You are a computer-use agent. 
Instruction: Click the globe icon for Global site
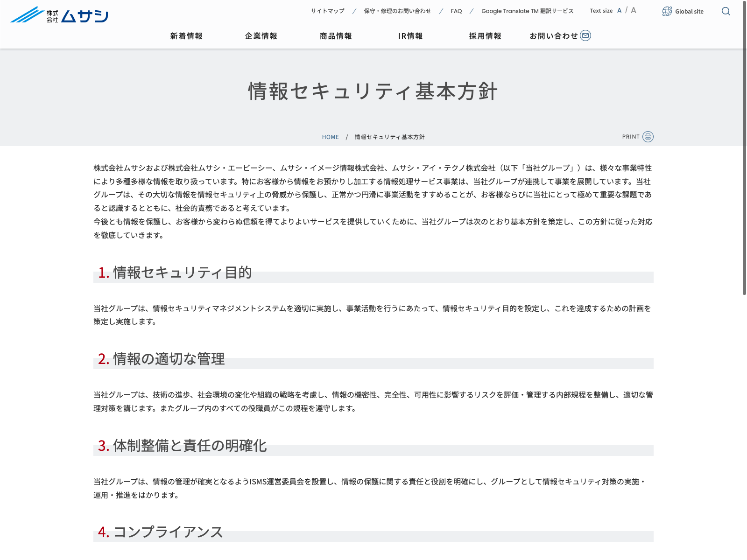coord(667,11)
